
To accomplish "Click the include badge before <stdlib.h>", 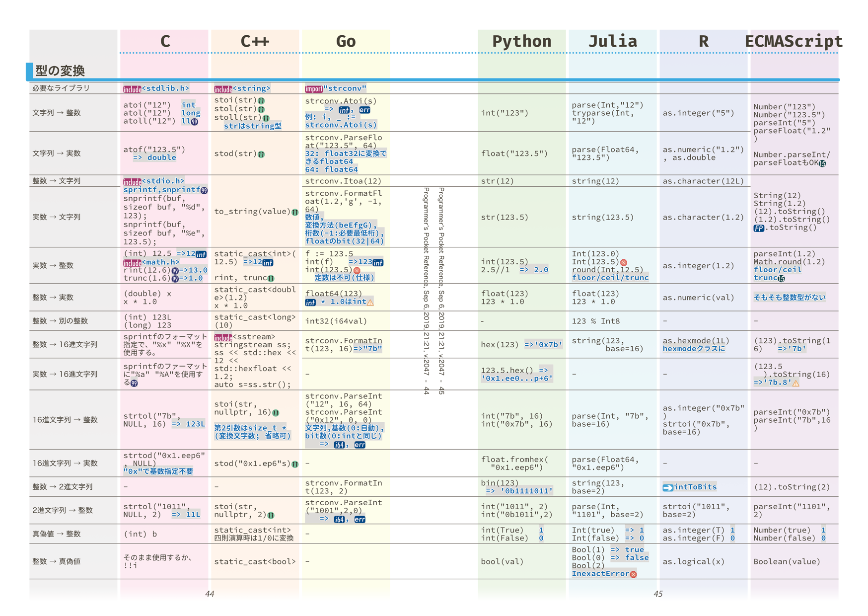I will (132, 89).
